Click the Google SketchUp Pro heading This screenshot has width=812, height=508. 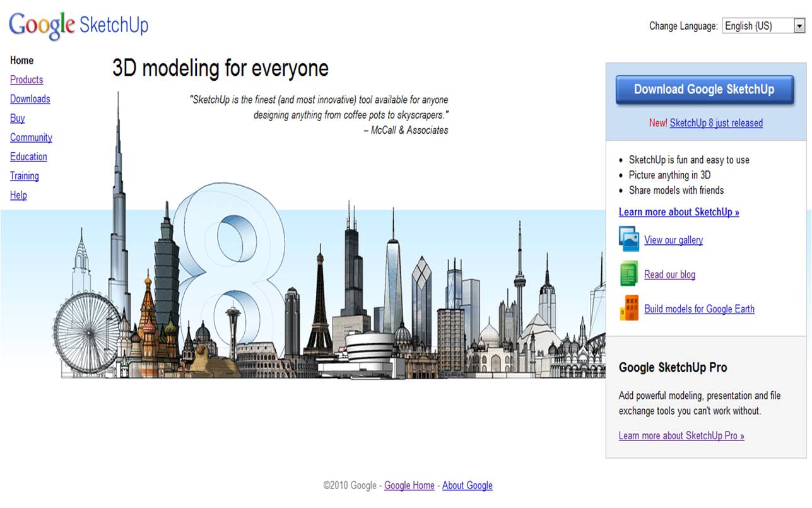click(x=673, y=367)
